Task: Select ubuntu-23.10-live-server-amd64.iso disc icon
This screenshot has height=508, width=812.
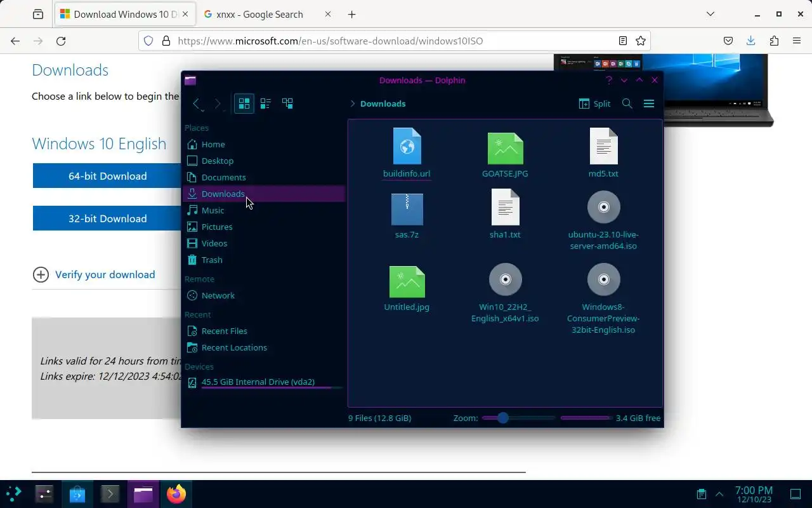Action: point(603,207)
